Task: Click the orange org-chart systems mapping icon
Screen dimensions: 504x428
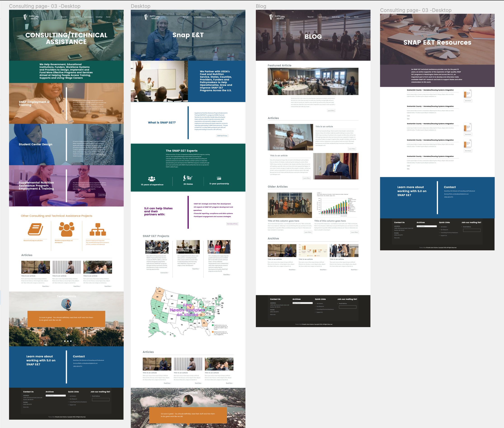Action: click(98, 229)
